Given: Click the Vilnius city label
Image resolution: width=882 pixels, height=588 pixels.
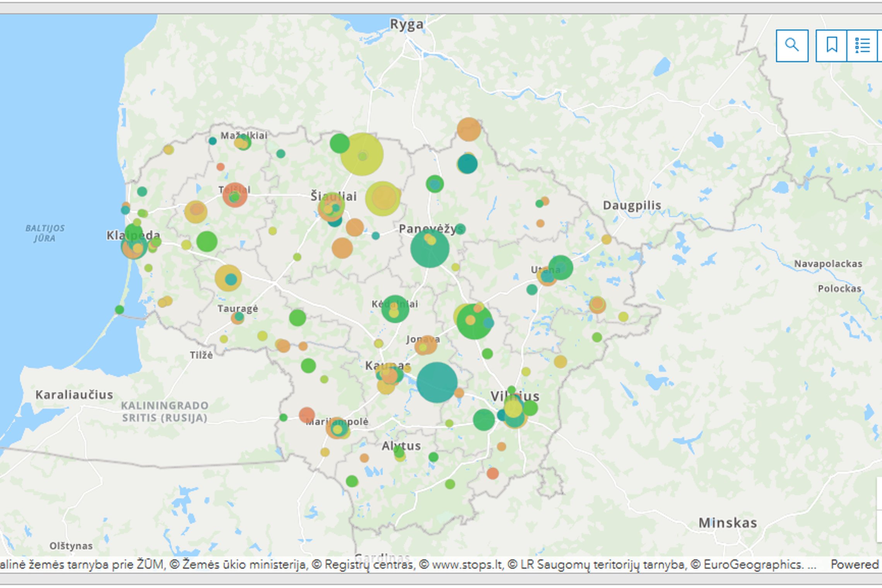Looking at the screenshot, I should (x=514, y=396).
